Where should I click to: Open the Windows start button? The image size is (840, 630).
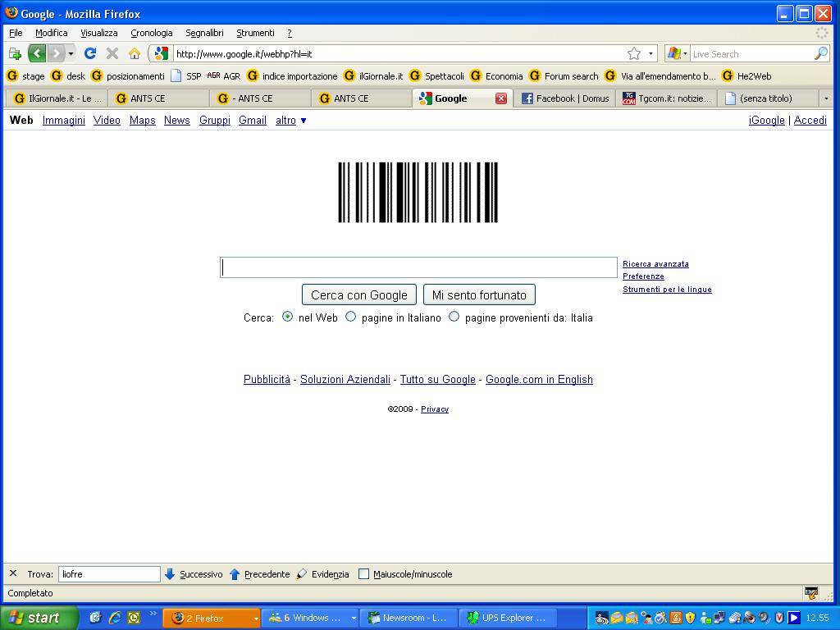[39, 619]
